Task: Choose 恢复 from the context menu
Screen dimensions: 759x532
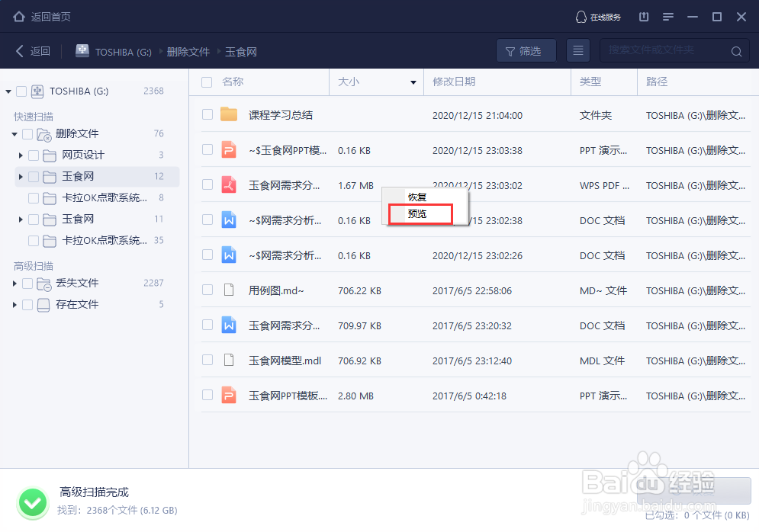Action: (x=417, y=197)
